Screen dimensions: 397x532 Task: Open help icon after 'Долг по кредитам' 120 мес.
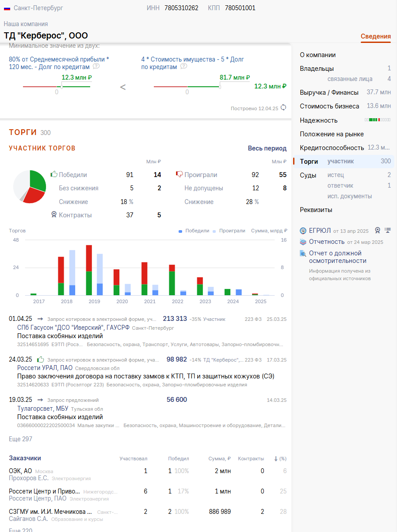(x=96, y=66)
